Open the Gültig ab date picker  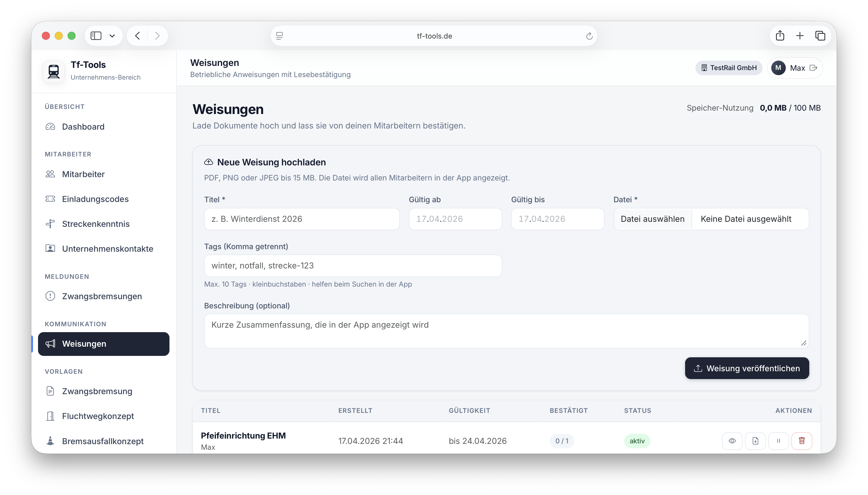tap(455, 219)
